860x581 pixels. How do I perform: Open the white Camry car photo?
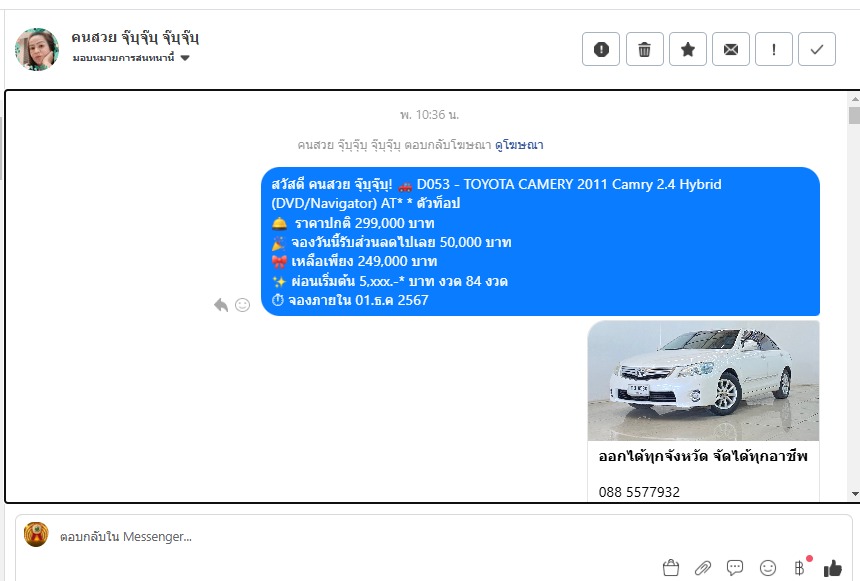(x=703, y=381)
